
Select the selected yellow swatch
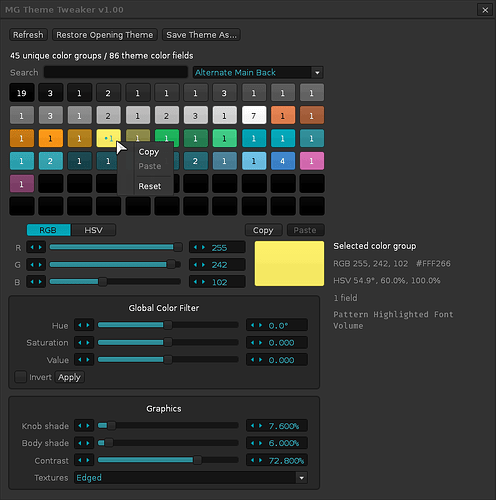coord(108,138)
